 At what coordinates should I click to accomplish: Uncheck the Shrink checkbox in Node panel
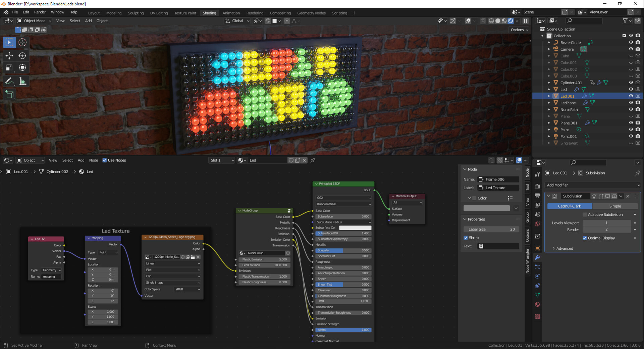click(x=466, y=238)
